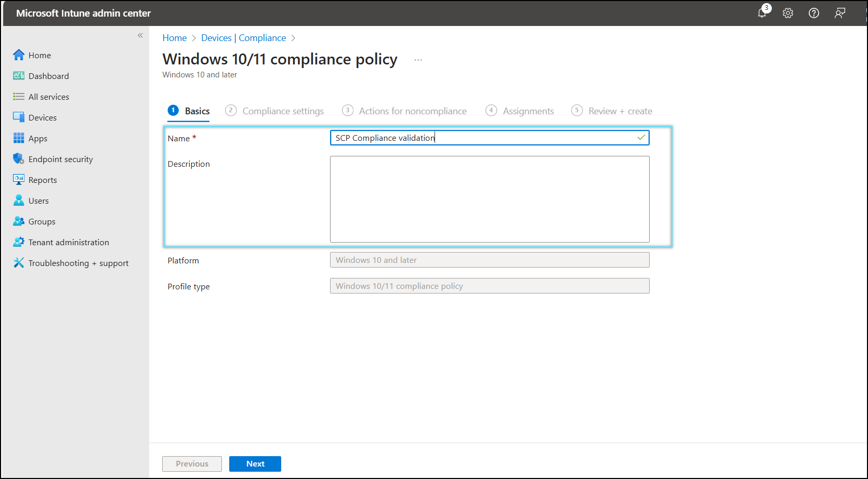Open Users in the sidebar
The width and height of the screenshot is (868, 479).
(38, 201)
